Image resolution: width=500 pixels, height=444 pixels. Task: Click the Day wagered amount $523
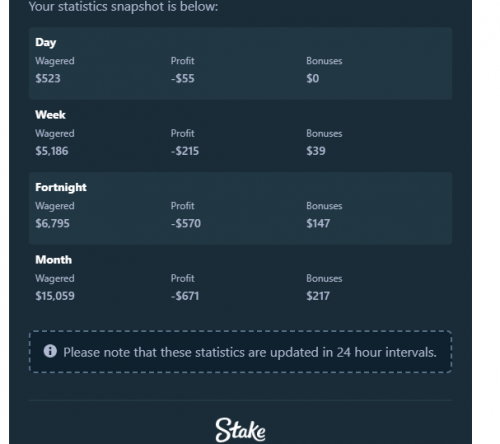click(48, 78)
